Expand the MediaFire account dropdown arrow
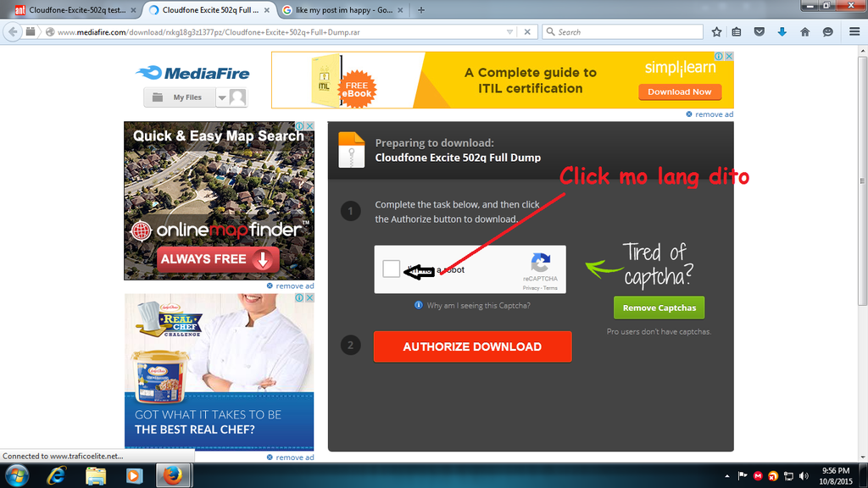 coord(222,97)
